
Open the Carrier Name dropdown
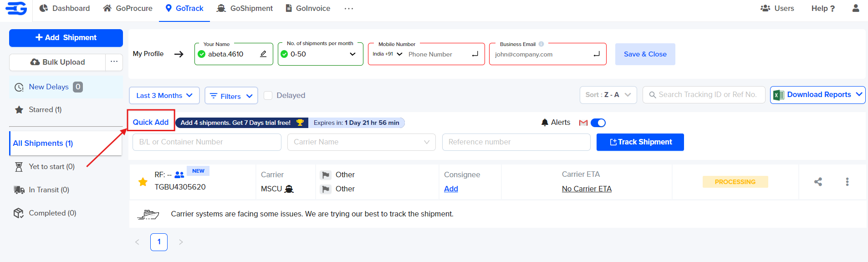[362, 142]
